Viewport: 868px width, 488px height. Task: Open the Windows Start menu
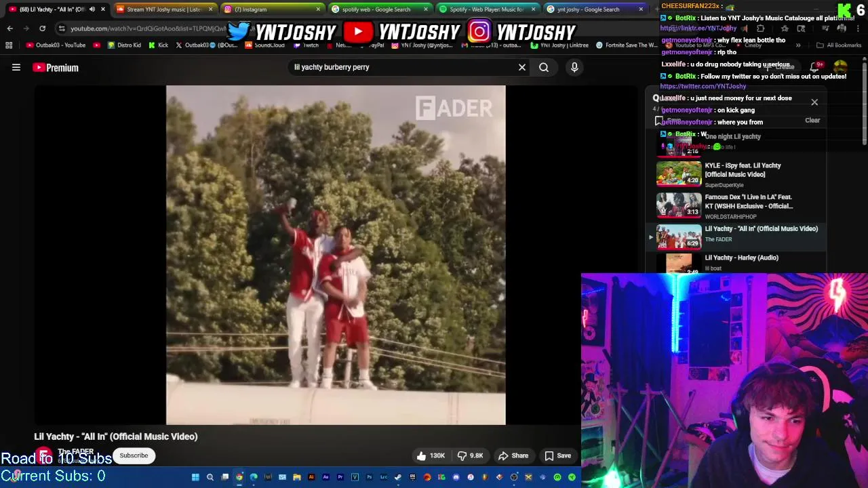195,477
